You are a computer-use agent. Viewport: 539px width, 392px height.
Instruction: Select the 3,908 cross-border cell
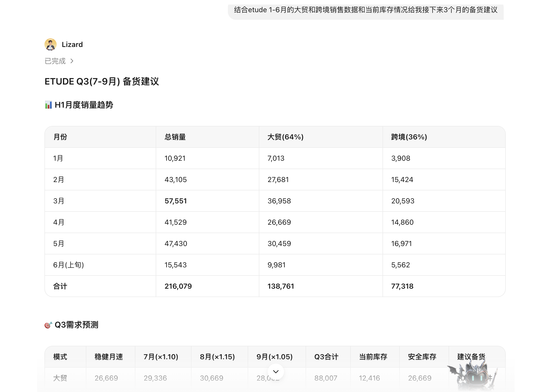401,158
